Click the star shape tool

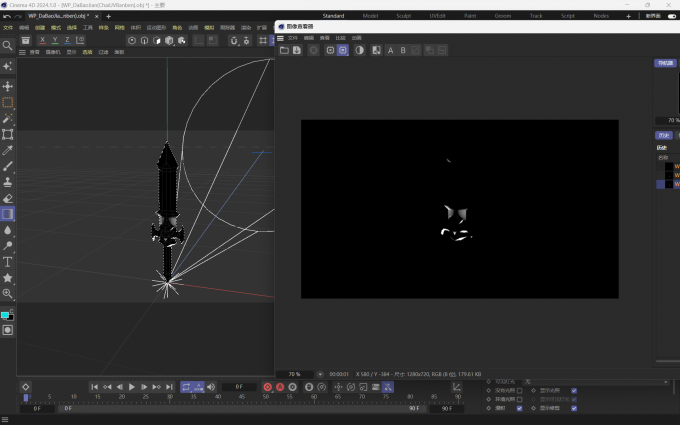coord(7,278)
